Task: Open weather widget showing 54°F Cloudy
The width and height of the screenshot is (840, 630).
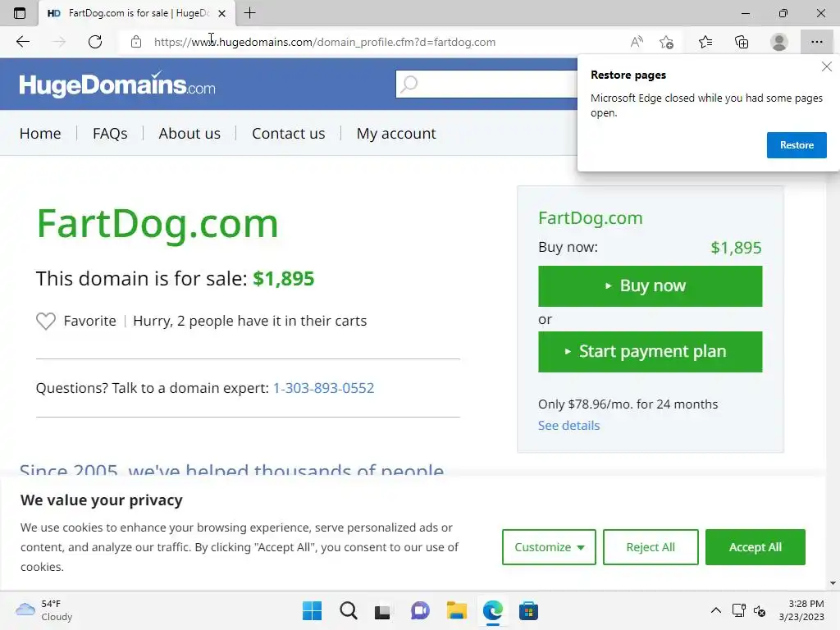Action: [x=44, y=610]
